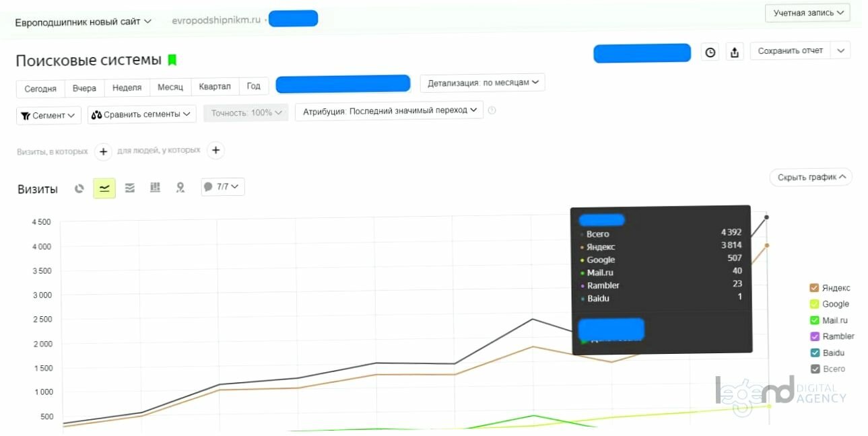Click the evropodshipnikm.ru site link
This screenshot has height=436, width=868.
(216, 20)
